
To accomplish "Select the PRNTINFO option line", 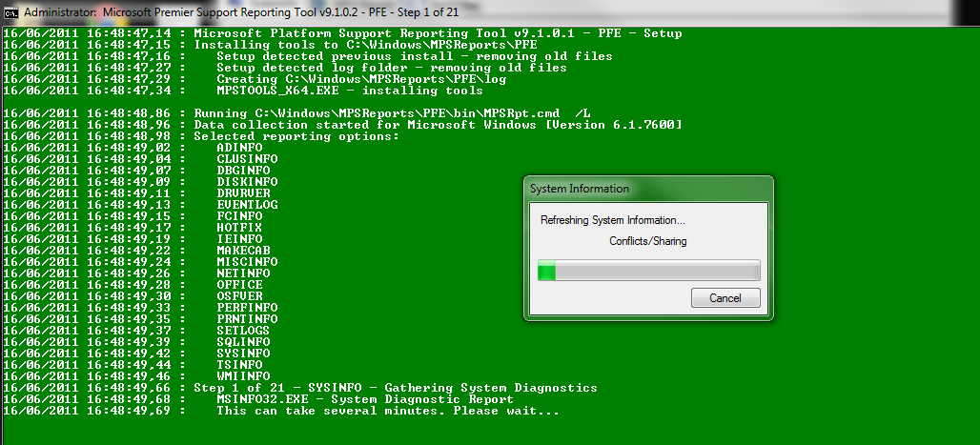I will pyautogui.click(x=140, y=319).
